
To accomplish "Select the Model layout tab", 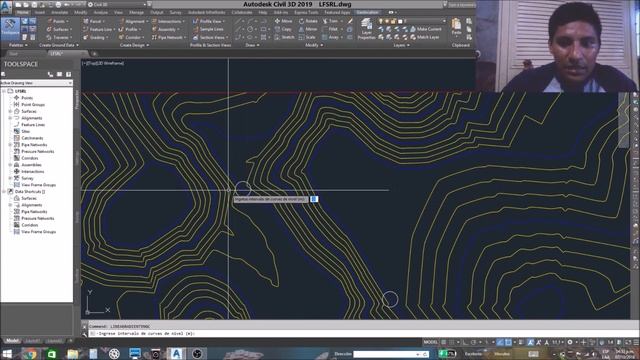I will (x=12, y=341).
